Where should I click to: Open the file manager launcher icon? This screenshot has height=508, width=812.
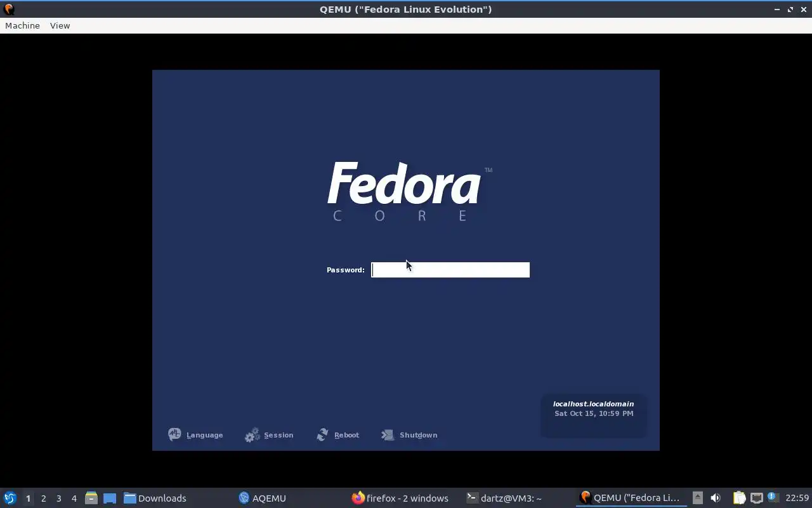click(x=91, y=498)
